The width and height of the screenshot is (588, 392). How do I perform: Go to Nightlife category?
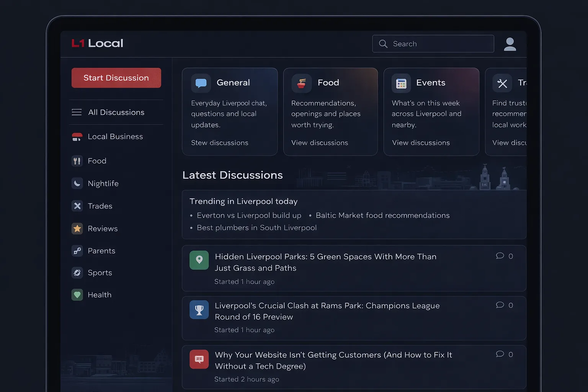(x=103, y=183)
